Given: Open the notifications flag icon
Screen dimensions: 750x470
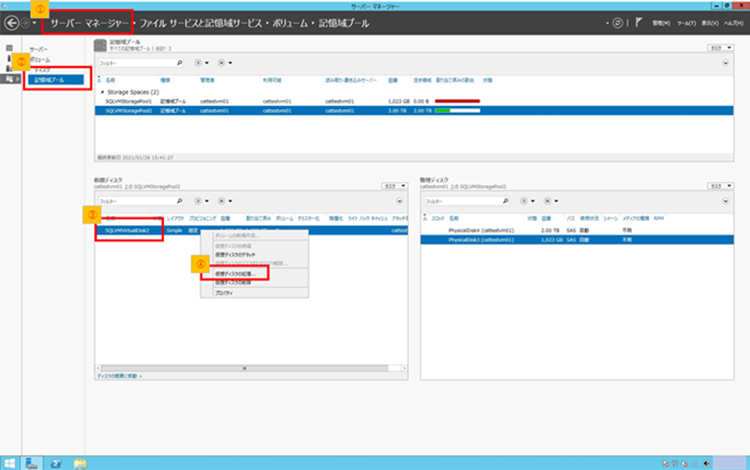Looking at the screenshot, I should pyautogui.click(x=638, y=22).
